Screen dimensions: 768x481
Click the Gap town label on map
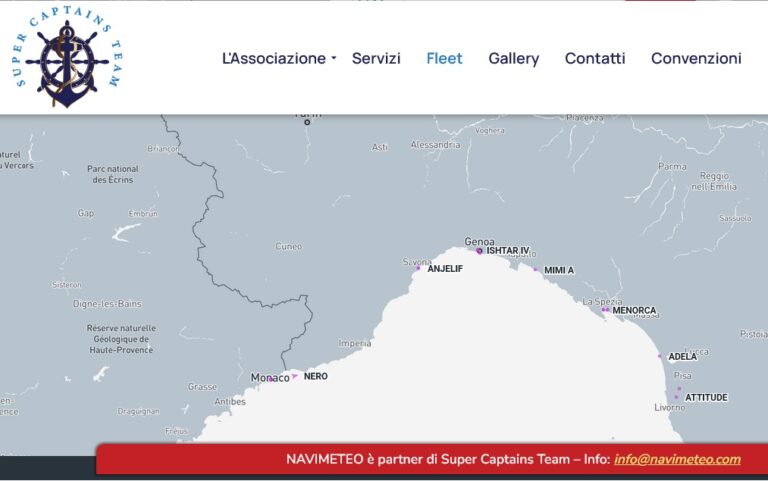(x=86, y=213)
